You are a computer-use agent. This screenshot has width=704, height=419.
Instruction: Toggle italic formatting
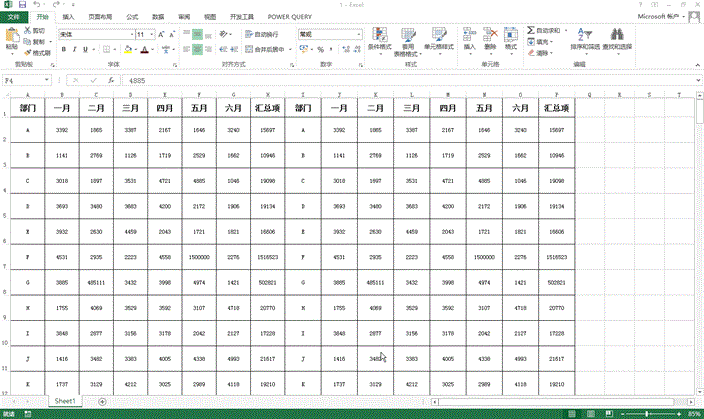pos(74,48)
